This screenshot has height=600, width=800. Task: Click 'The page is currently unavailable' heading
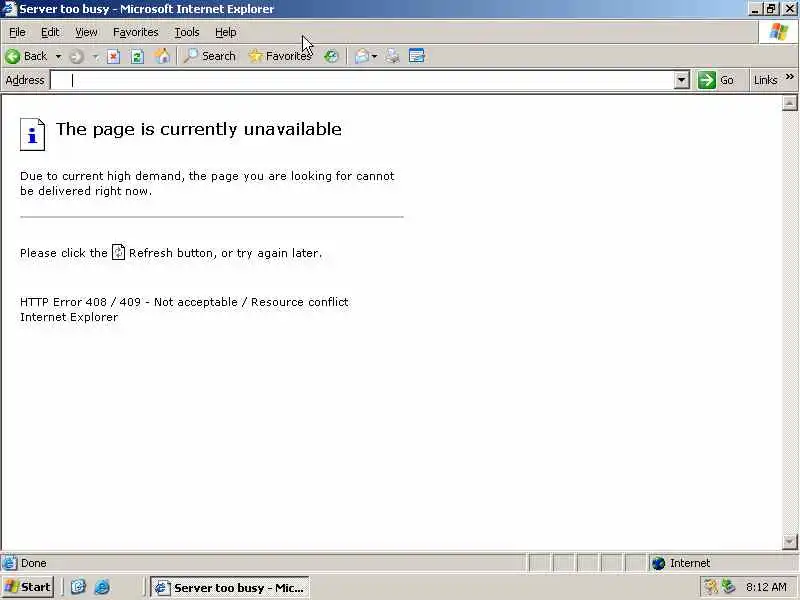pos(198,129)
